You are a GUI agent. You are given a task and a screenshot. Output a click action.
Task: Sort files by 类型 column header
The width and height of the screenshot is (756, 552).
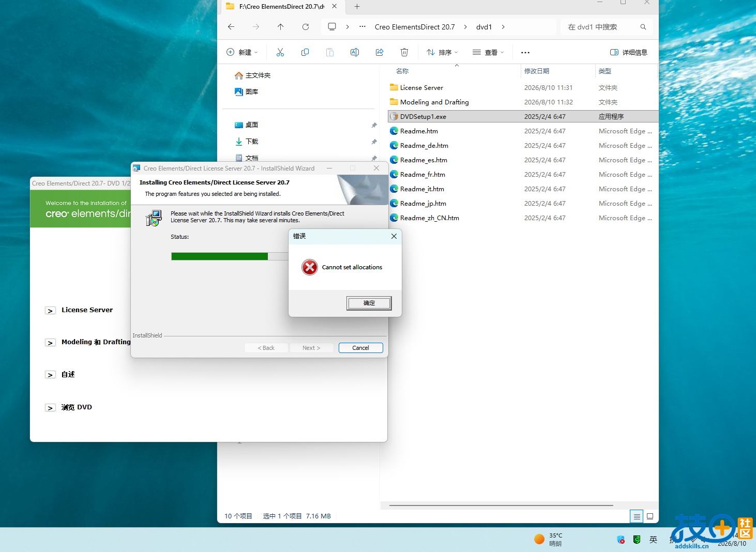coord(605,71)
